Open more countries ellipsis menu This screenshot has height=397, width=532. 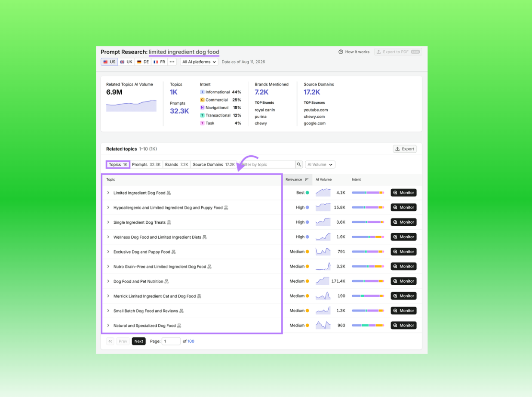[172, 62]
